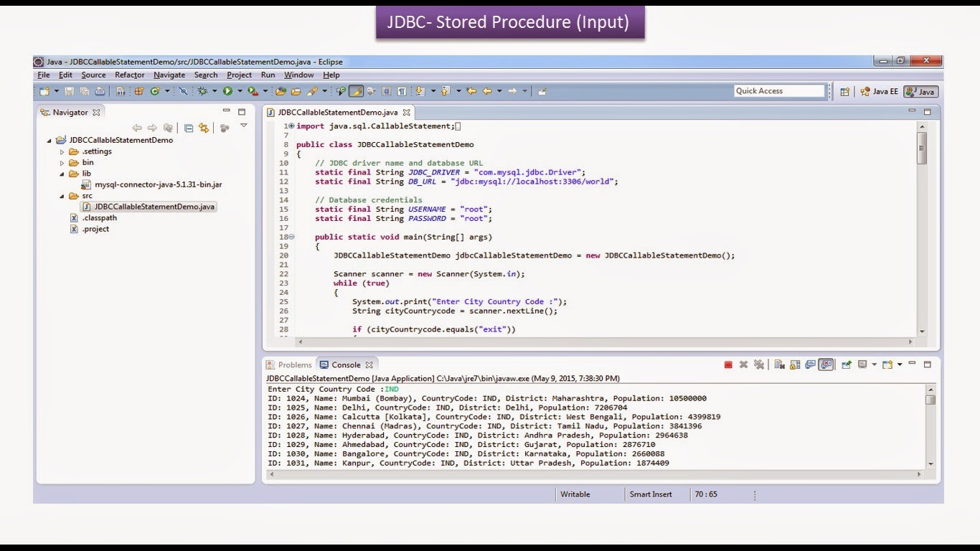The height and width of the screenshot is (551, 980).
Task: Run the program with green Run icon
Action: coord(227,91)
